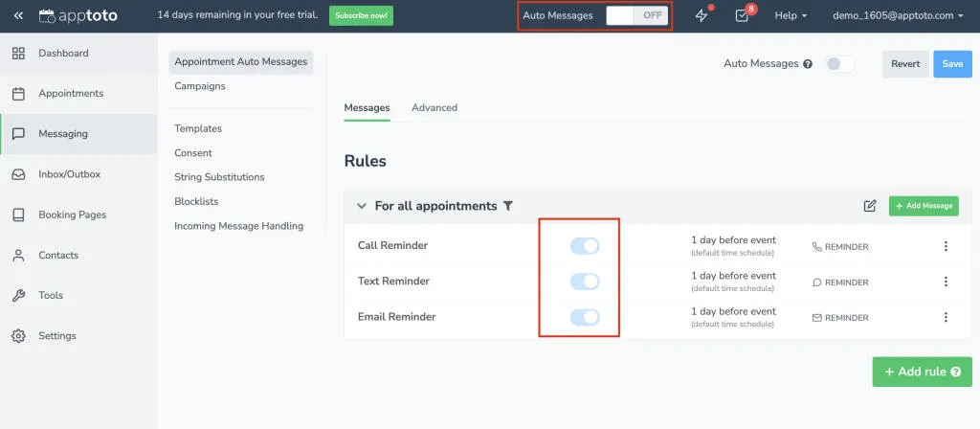This screenshot has width=980, height=429.
Task: Open Email Reminder three-dot menu
Action: [946, 318]
